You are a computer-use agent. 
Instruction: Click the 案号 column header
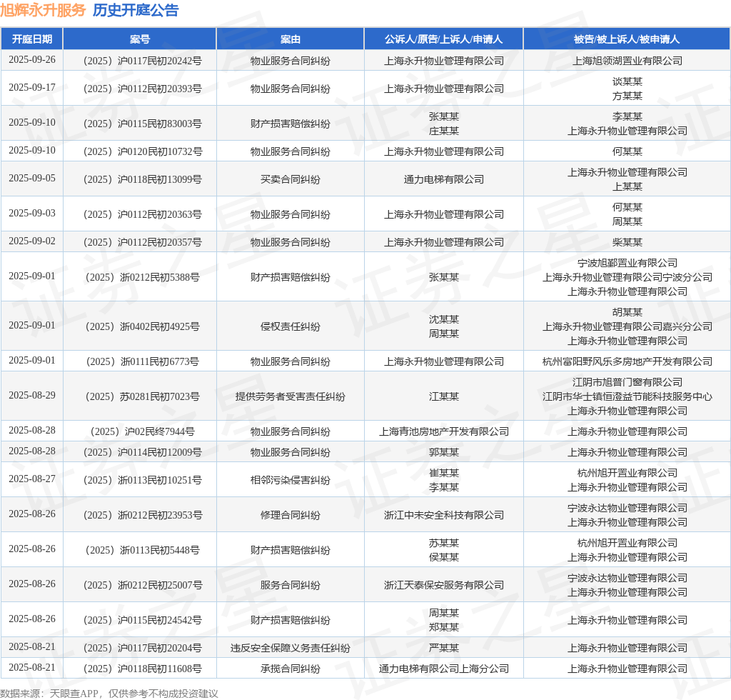[139, 39]
